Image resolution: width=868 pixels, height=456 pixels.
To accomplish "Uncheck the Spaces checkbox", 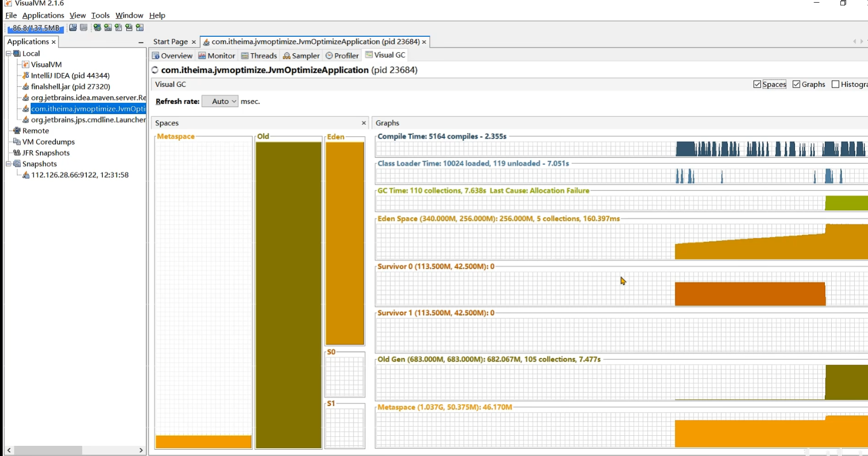I will click(x=757, y=84).
